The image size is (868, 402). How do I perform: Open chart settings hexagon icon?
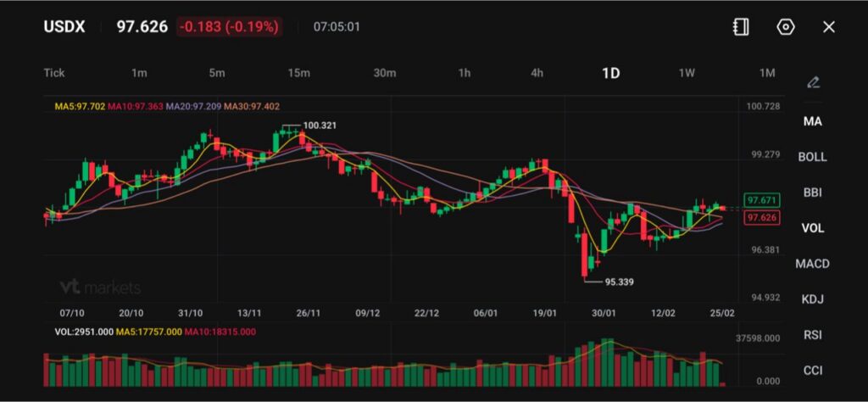[786, 27]
